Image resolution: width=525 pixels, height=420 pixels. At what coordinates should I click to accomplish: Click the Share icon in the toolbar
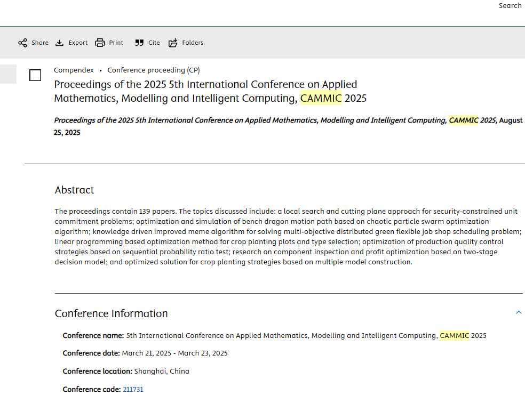click(x=22, y=43)
